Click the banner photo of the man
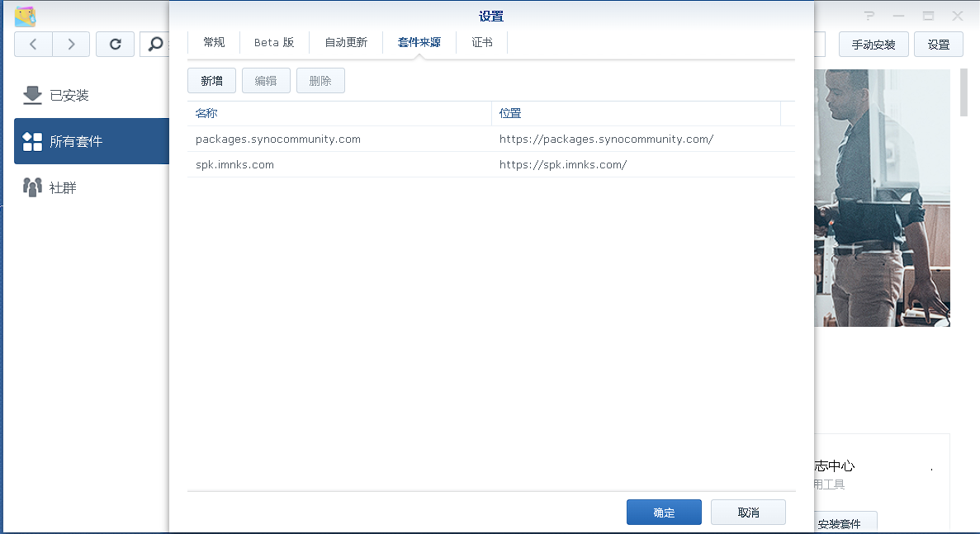Screen dimensions: 980x534 [882, 197]
